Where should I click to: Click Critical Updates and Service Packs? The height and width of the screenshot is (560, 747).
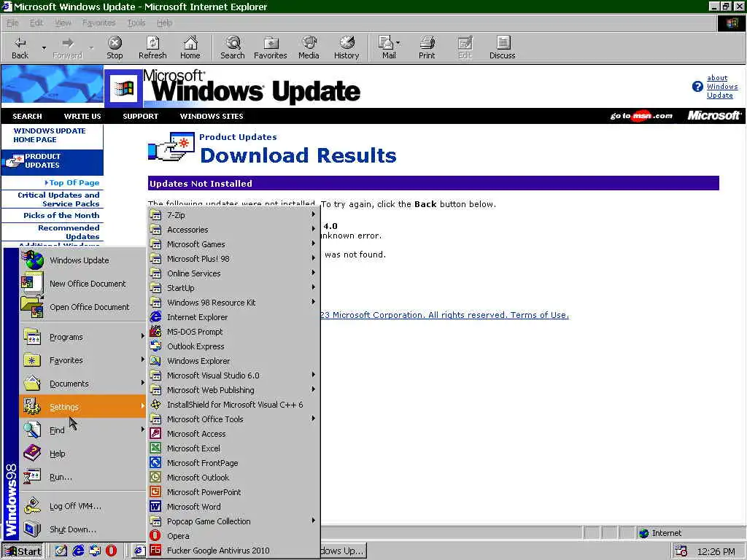[58, 200]
